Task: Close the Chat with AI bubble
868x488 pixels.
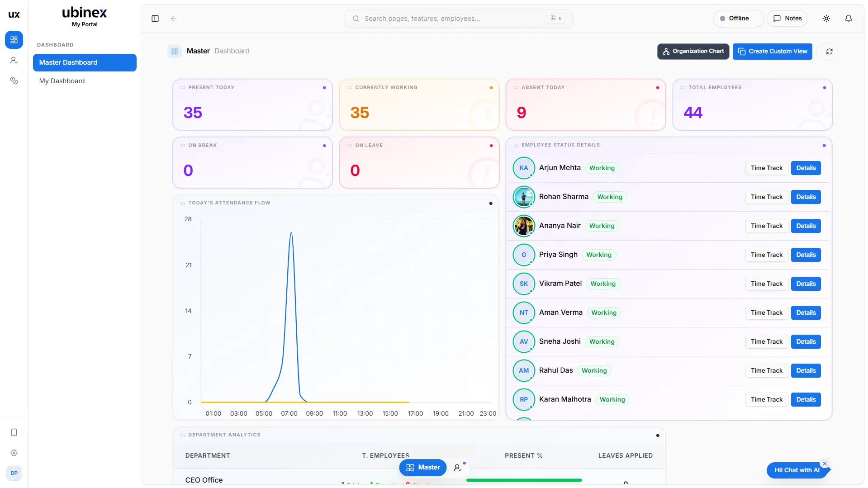Action: [x=825, y=464]
